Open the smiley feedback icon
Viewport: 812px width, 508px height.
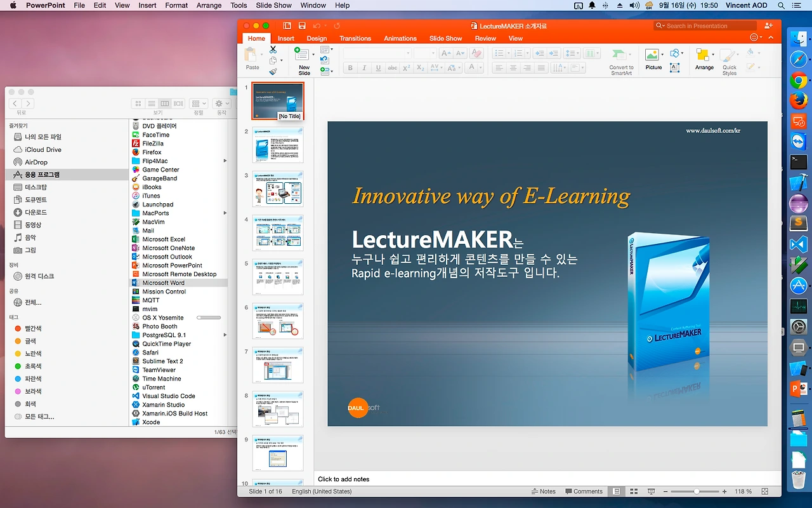click(753, 37)
